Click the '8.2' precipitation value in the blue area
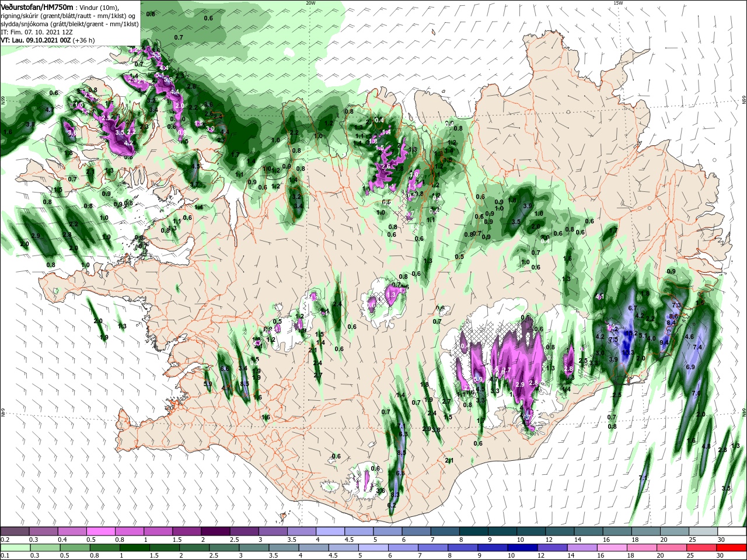This screenshot has width=747, height=560. 632,333
